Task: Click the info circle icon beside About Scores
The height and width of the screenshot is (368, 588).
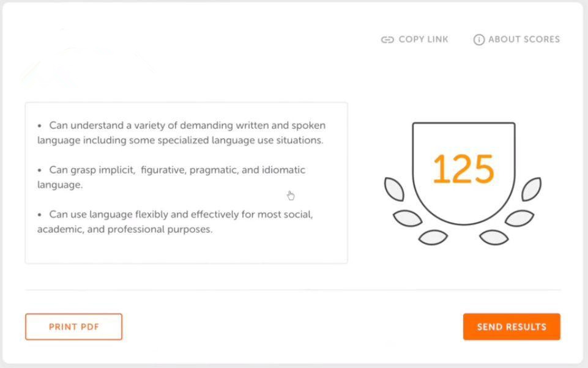Action: pyautogui.click(x=479, y=40)
